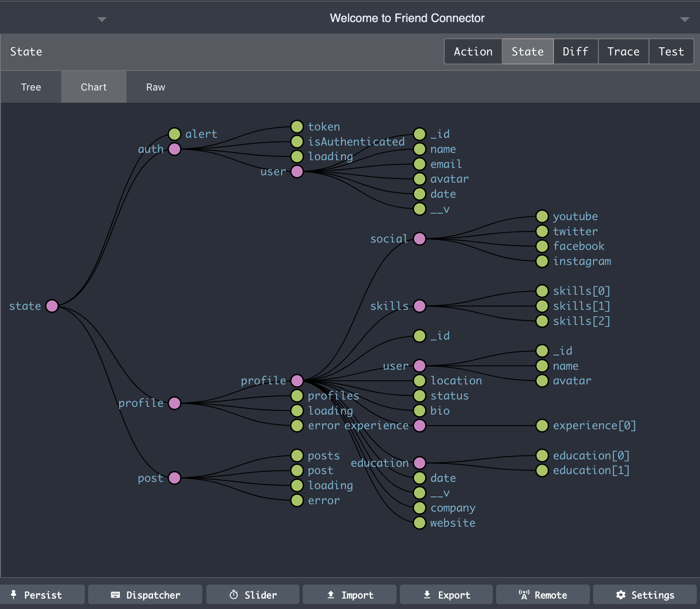
Task: Click the alert leaf node
Action: [175, 134]
